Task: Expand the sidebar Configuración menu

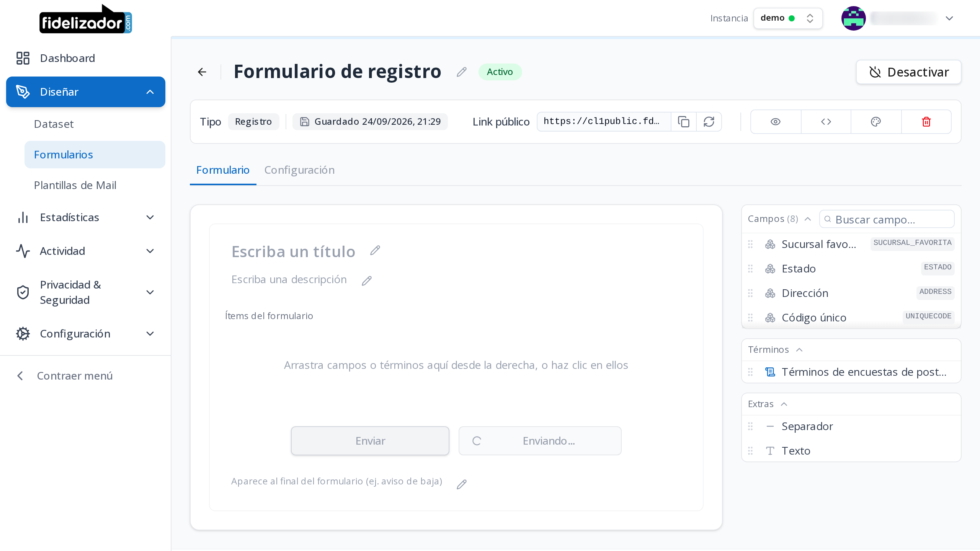Action: (x=86, y=334)
